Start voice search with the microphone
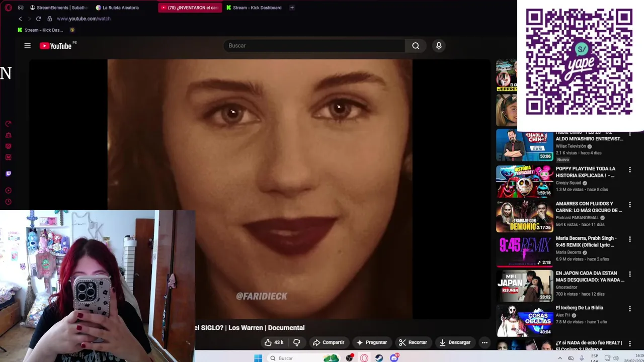644x362 pixels. coord(439,46)
